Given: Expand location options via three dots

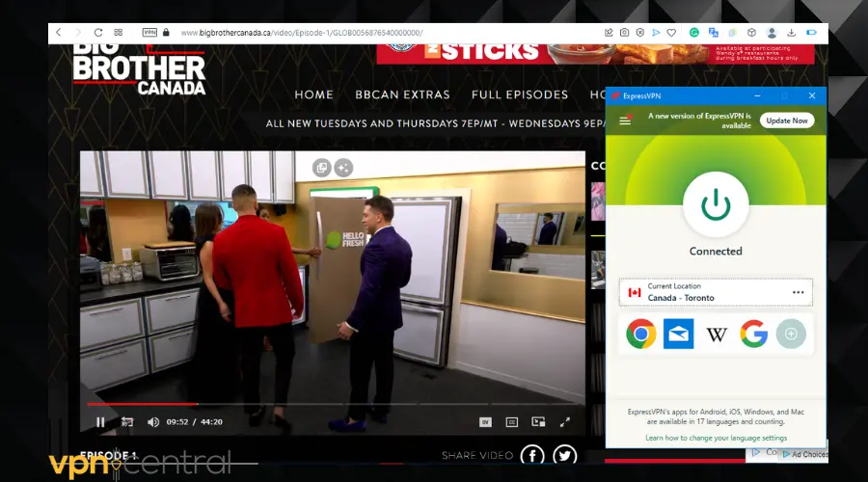Looking at the screenshot, I should pyautogui.click(x=798, y=292).
